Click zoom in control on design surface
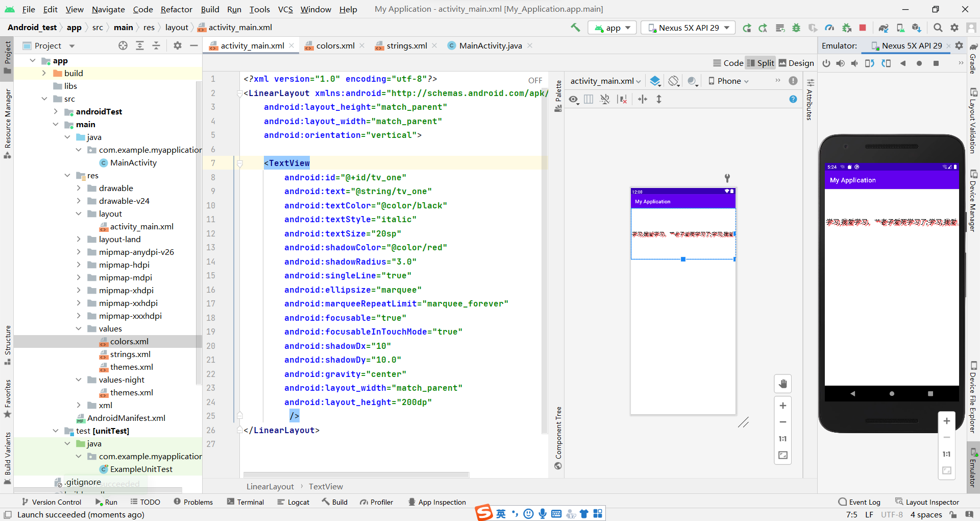This screenshot has width=980, height=521. (x=783, y=406)
